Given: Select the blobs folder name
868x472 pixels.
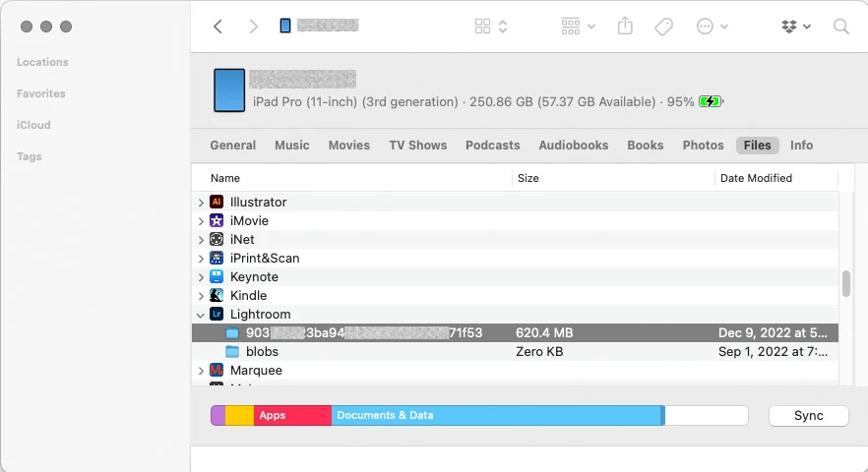Looking at the screenshot, I should pyautogui.click(x=262, y=352).
